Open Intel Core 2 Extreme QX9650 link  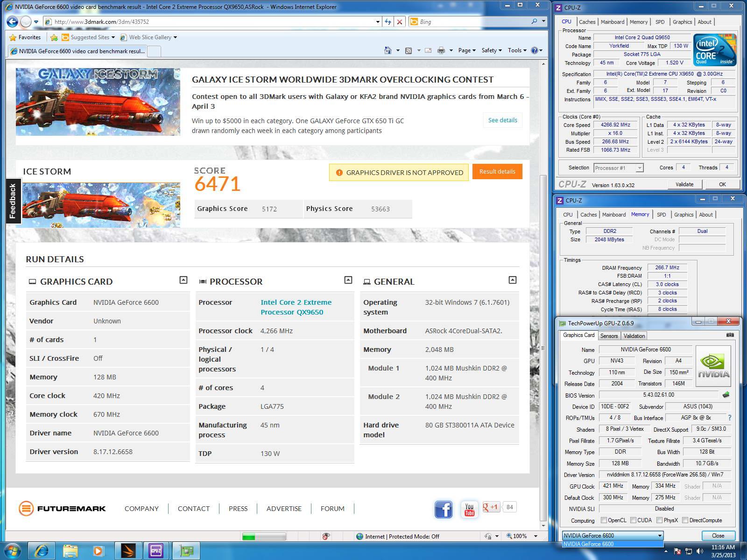(296, 307)
